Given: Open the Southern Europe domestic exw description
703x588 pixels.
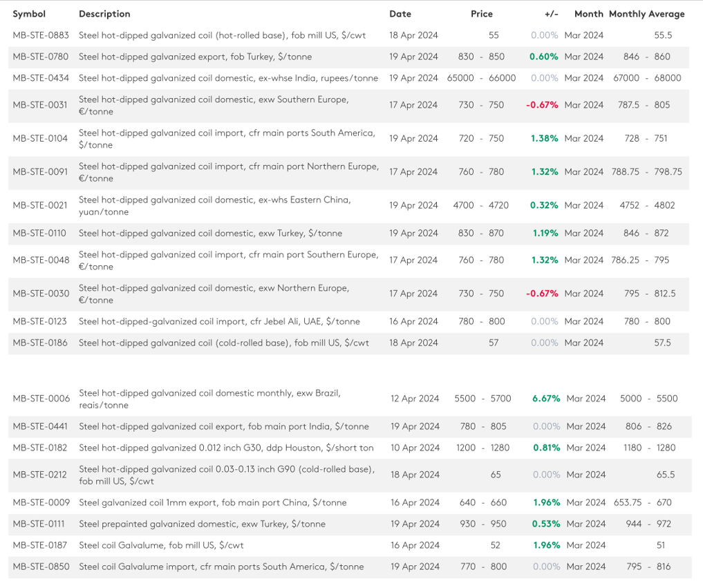Looking at the screenshot, I should click(x=214, y=105).
